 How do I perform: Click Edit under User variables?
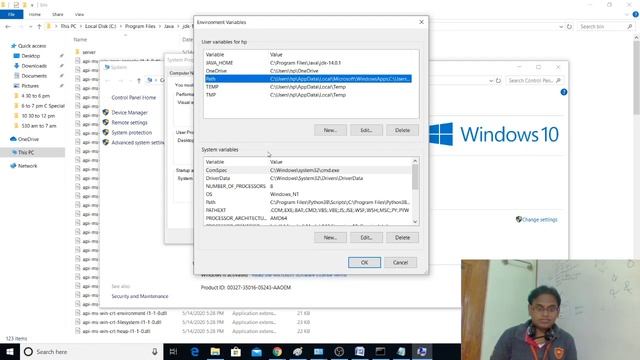pyautogui.click(x=366, y=130)
